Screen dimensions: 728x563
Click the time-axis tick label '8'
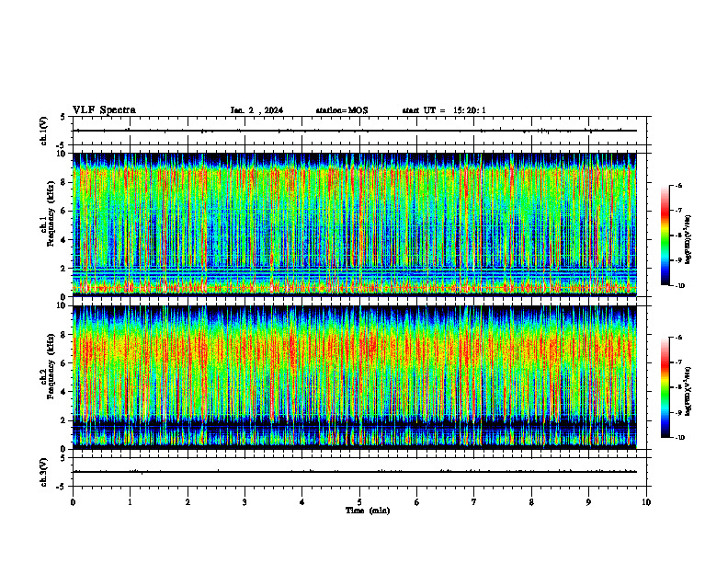(x=531, y=502)
